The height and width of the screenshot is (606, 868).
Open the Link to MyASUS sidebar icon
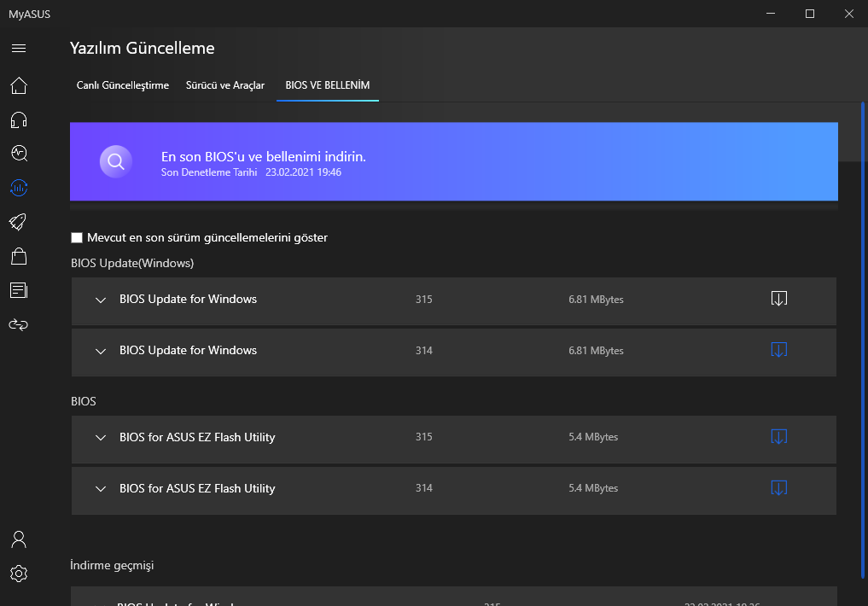[x=19, y=324]
